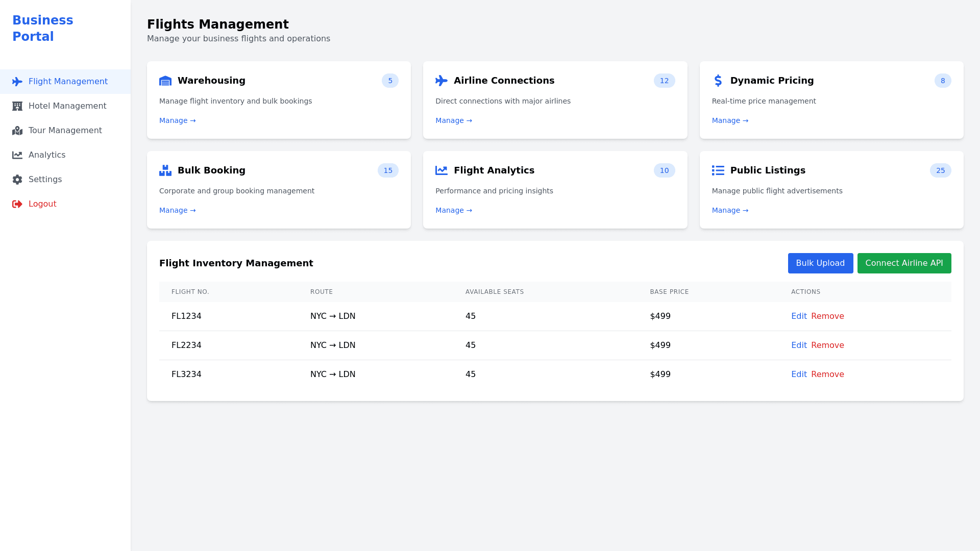
Task: Click the Hotel Management building icon
Action: click(x=17, y=106)
